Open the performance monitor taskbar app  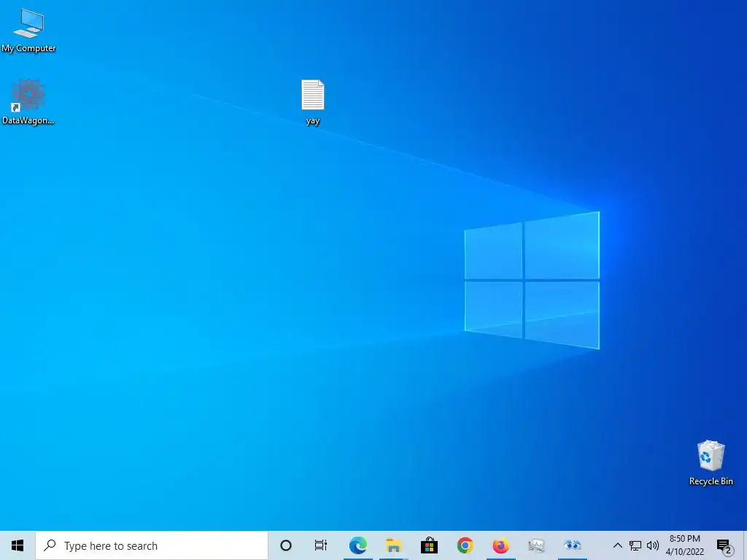coord(536,545)
